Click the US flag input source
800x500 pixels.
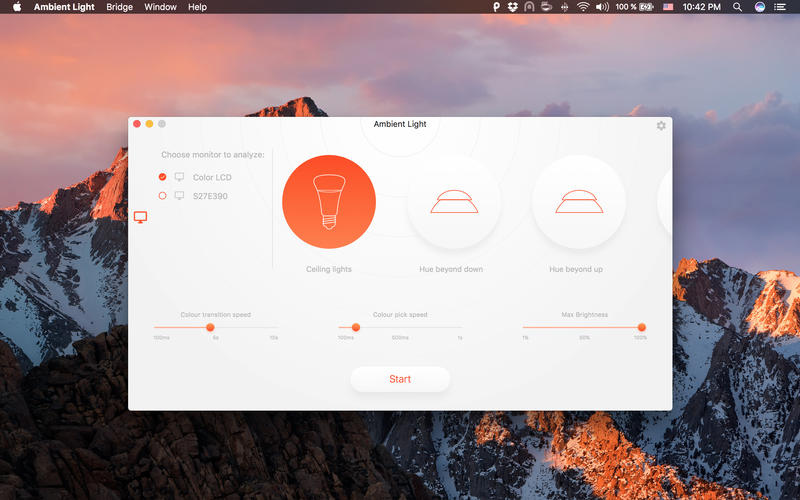668,7
